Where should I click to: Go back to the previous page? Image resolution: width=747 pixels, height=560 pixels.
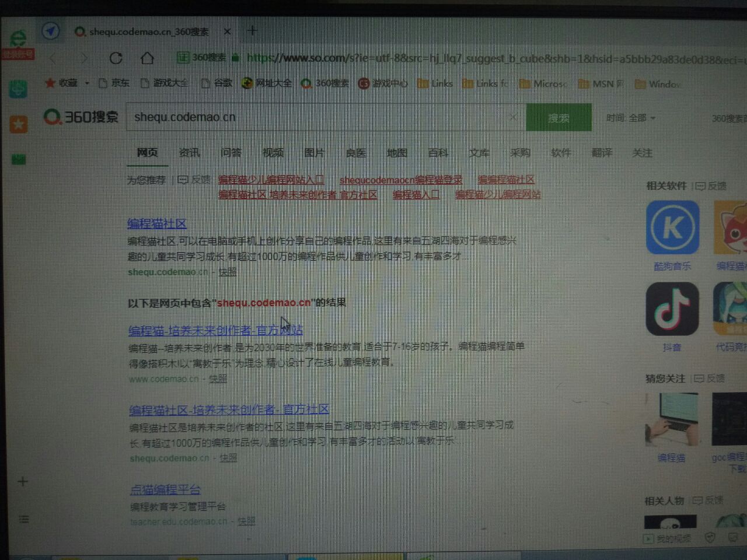(x=54, y=58)
